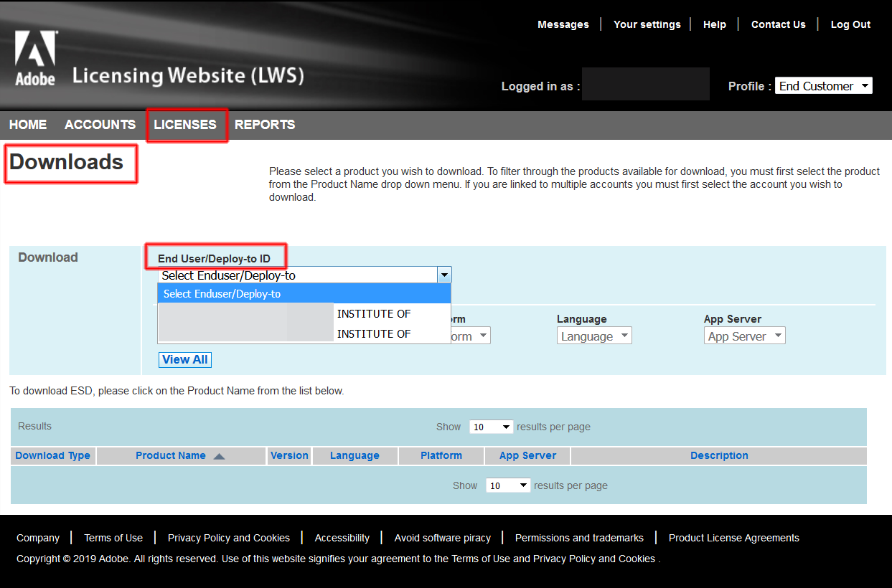Image resolution: width=892 pixels, height=588 pixels.
Task: Open the REPORTS menu
Action: point(265,125)
